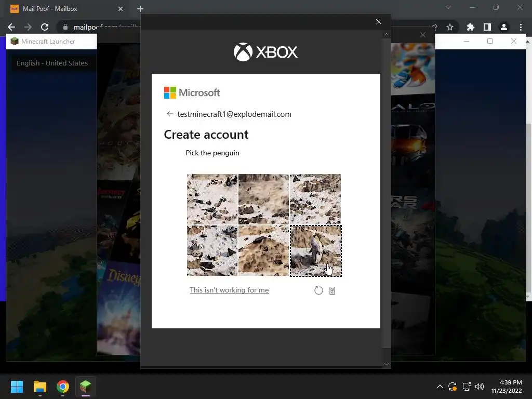Reload the captcha challenge
Screen dimensions: 532x399
pyautogui.click(x=318, y=290)
